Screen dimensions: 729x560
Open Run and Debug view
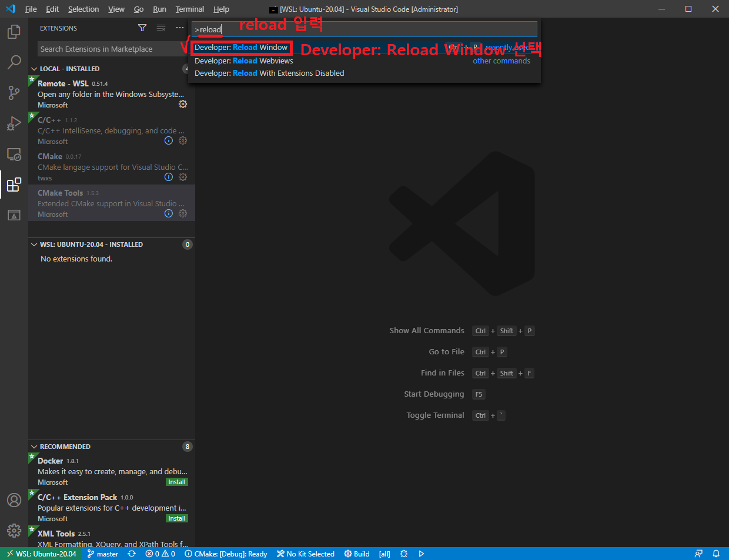[14, 123]
